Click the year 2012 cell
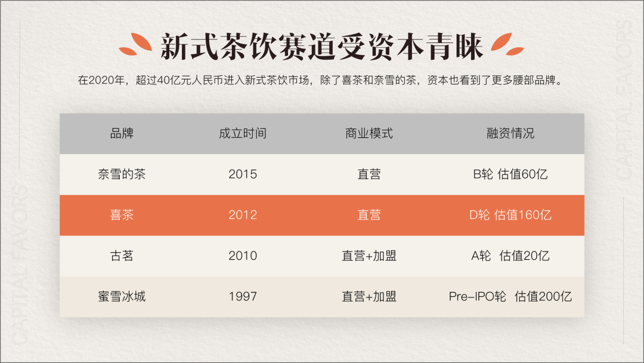This screenshot has width=644, height=363. point(243,214)
